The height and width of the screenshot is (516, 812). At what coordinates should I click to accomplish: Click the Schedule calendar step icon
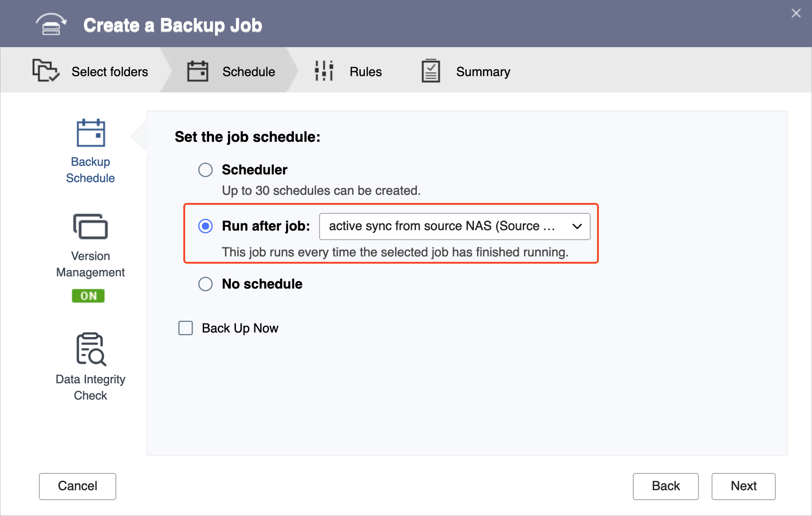point(198,71)
